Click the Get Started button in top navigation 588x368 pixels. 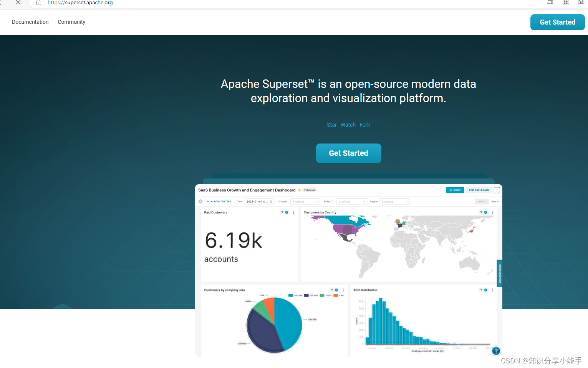(557, 22)
